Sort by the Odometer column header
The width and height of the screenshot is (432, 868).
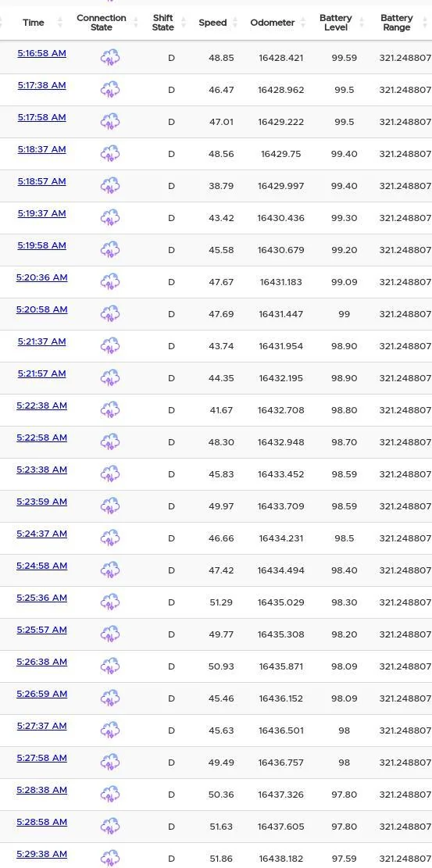(273, 23)
